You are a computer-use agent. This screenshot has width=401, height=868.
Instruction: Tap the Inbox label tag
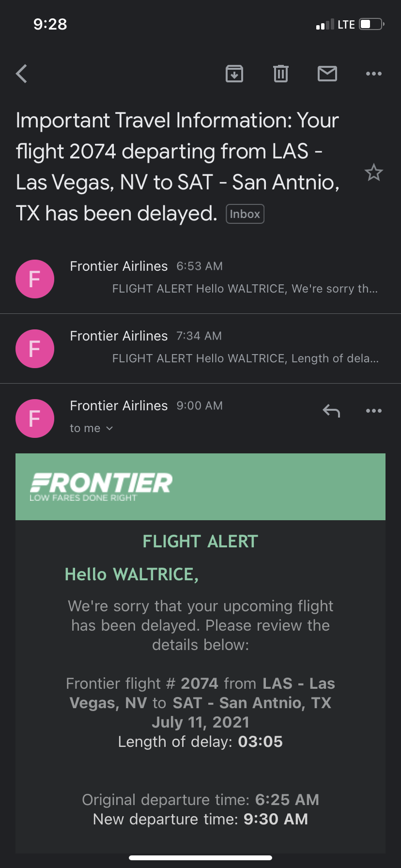pyautogui.click(x=245, y=214)
